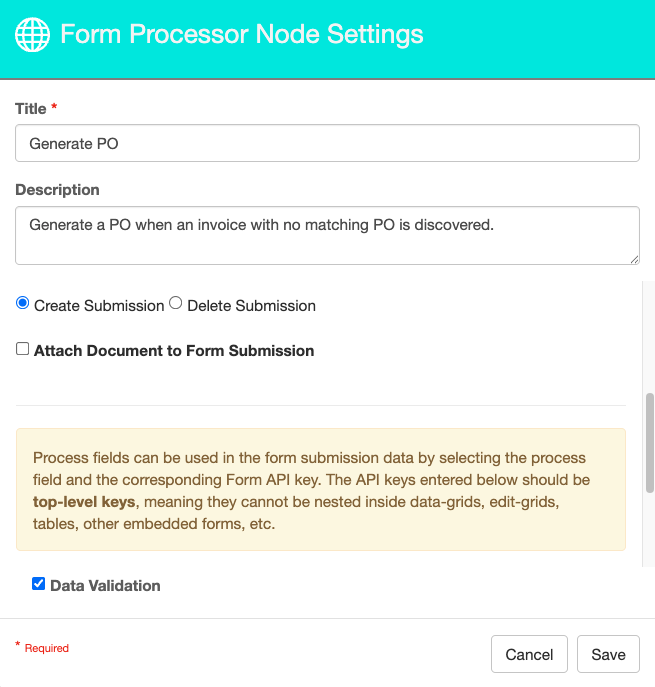Select the Delete Submission radio button
655x687 pixels.
click(176, 304)
